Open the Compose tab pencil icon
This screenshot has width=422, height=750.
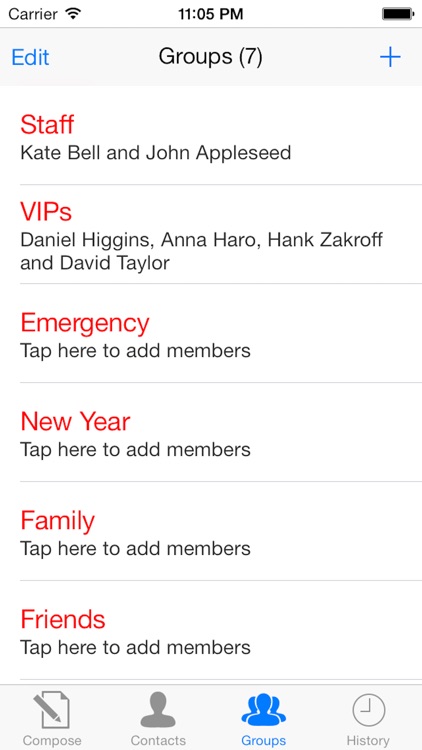(x=52, y=711)
